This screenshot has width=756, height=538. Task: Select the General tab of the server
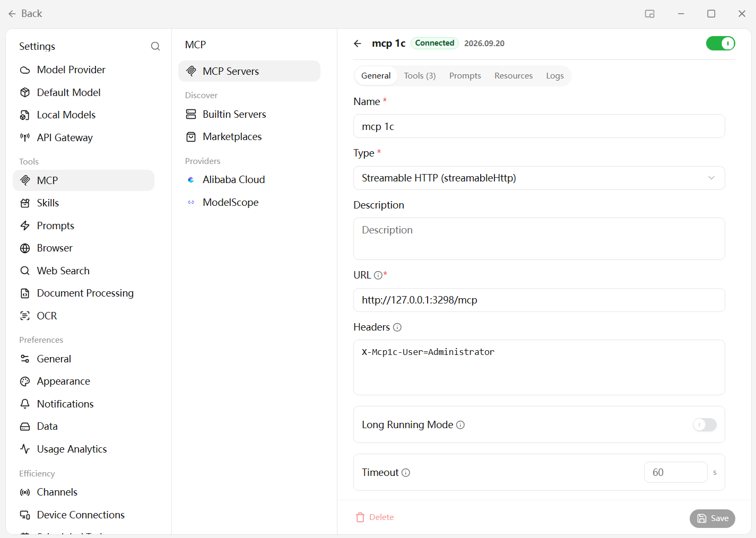click(x=376, y=76)
